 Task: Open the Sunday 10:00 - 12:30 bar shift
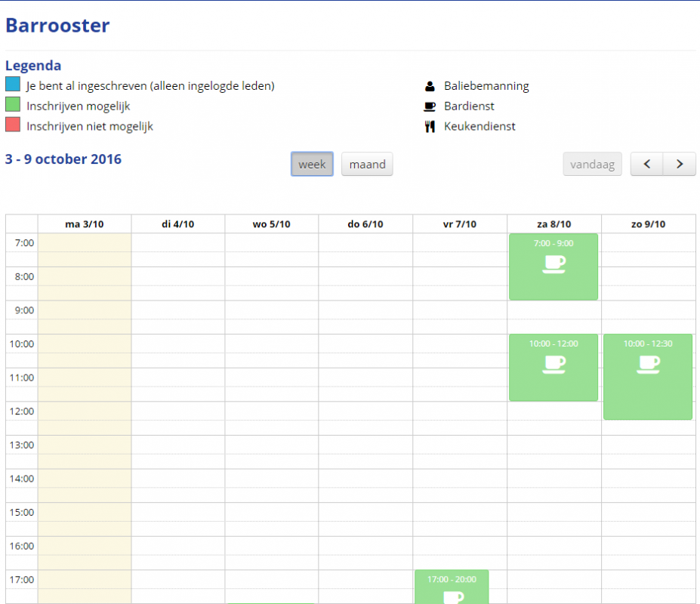click(648, 377)
